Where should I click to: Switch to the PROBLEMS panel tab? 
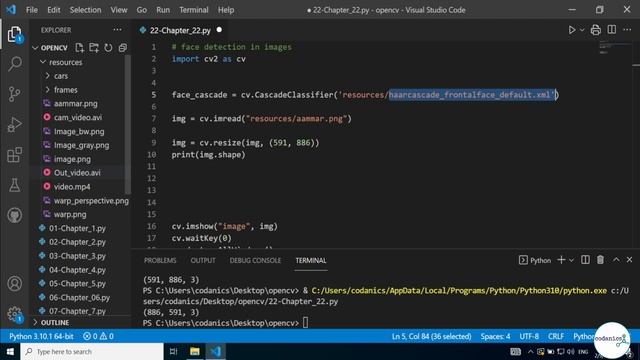[x=160, y=260]
